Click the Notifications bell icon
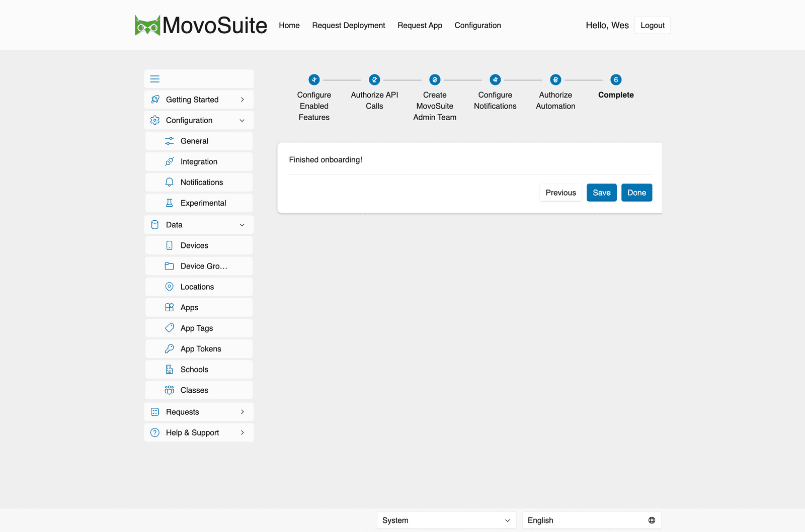The image size is (805, 532). click(x=170, y=182)
